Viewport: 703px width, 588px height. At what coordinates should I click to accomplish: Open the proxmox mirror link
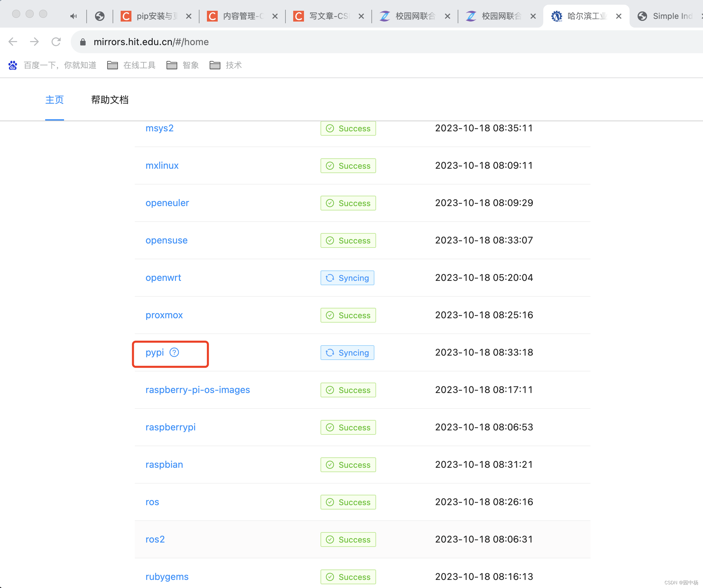[164, 315]
